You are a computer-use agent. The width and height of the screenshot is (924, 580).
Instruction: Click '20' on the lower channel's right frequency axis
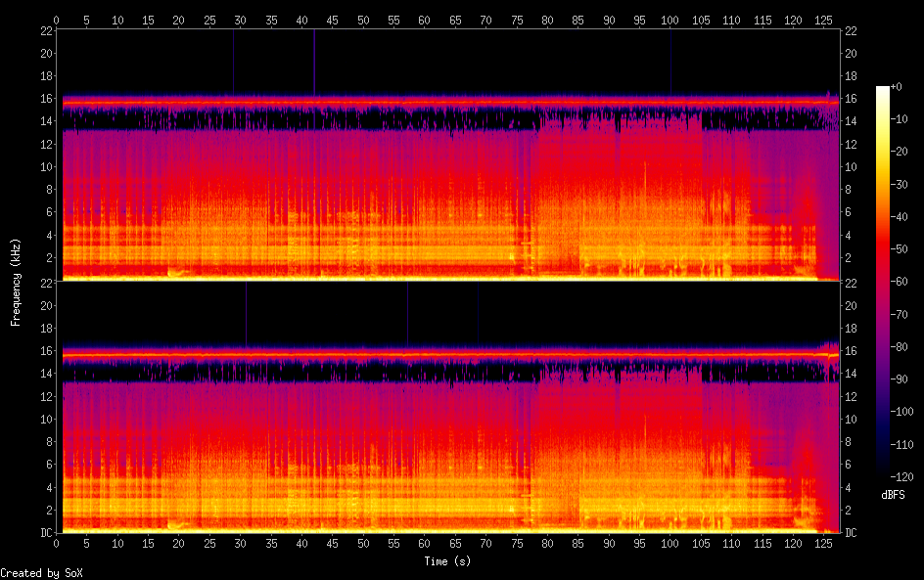pyautogui.click(x=851, y=305)
